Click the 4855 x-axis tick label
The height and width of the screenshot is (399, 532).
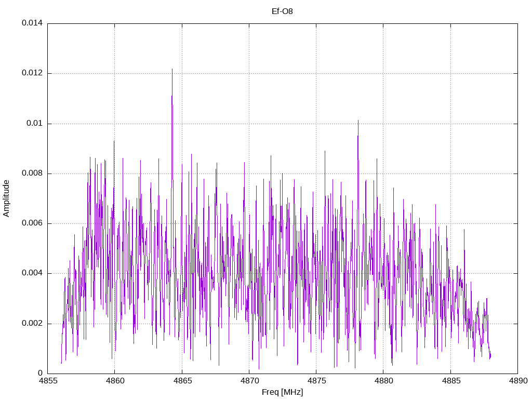(x=48, y=381)
